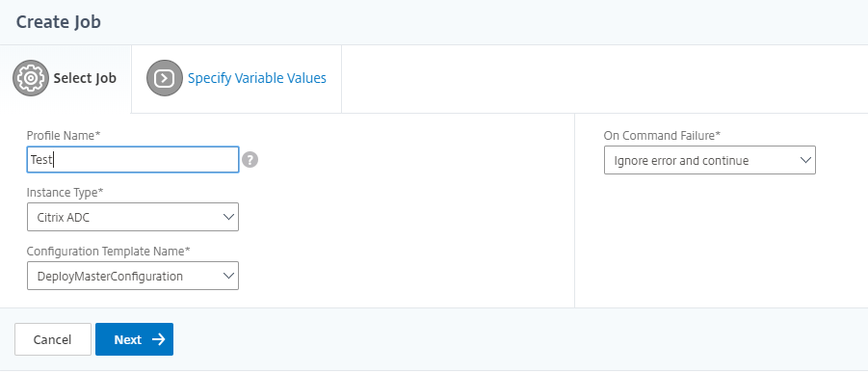Open the help question mark beside Profile Name
Viewport: 868px width, 373px height.
click(x=250, y=160)
